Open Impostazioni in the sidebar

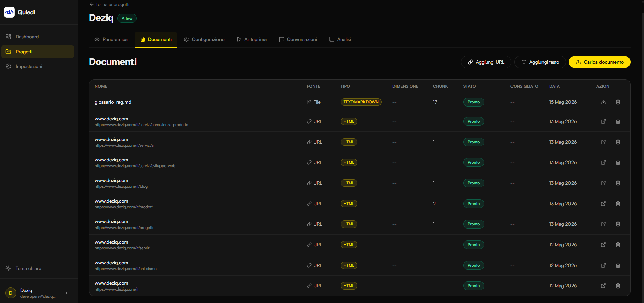(x=38, y=66)
